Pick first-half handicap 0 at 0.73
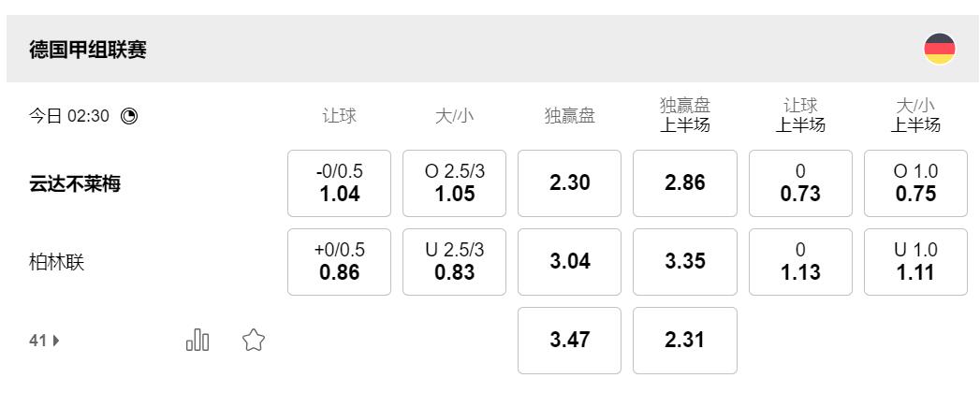Screen dimensions: 980x393 pos(800,183)
